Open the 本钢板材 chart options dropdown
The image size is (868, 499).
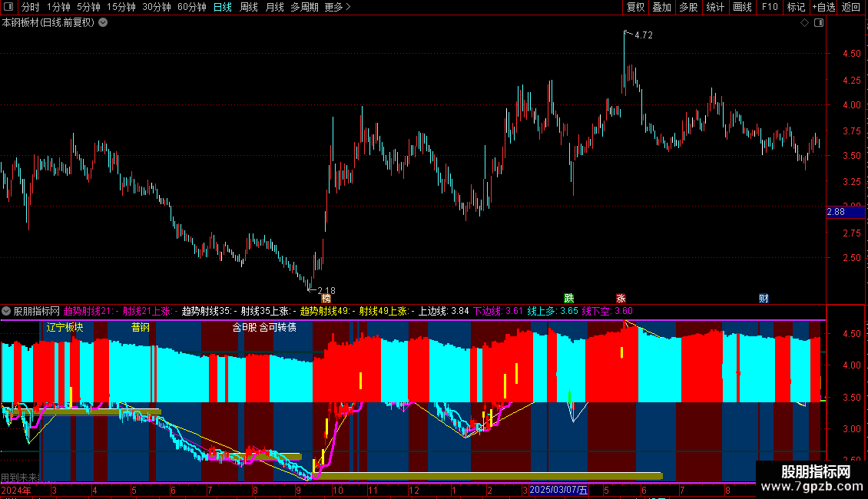pos(103,23)
